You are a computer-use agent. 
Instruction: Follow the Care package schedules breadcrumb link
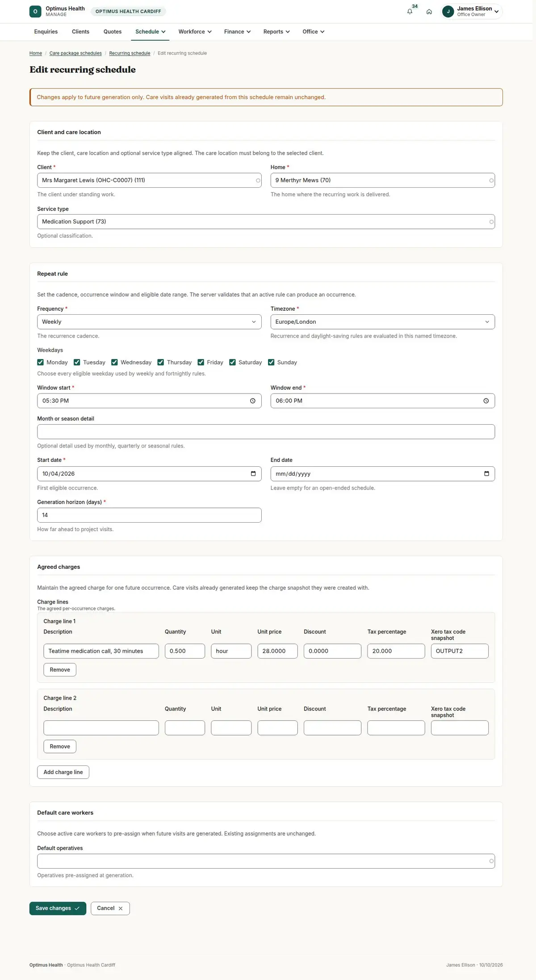tap(75, 53)
